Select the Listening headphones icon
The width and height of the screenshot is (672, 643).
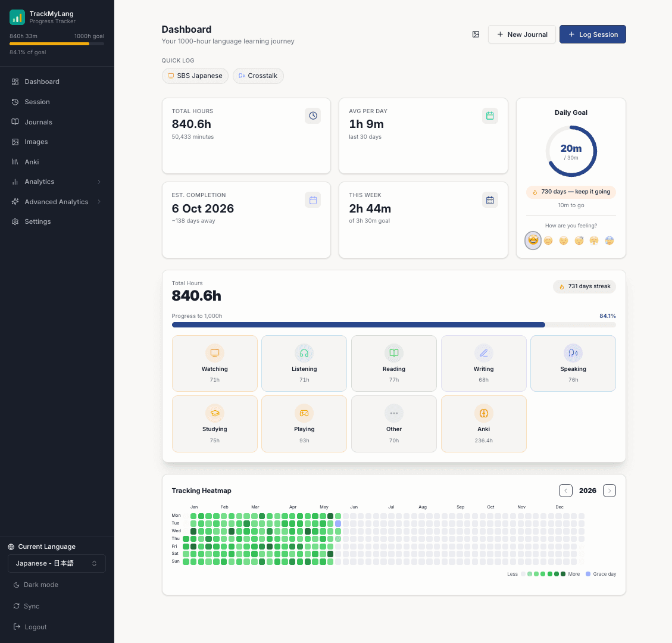[304, 353]
